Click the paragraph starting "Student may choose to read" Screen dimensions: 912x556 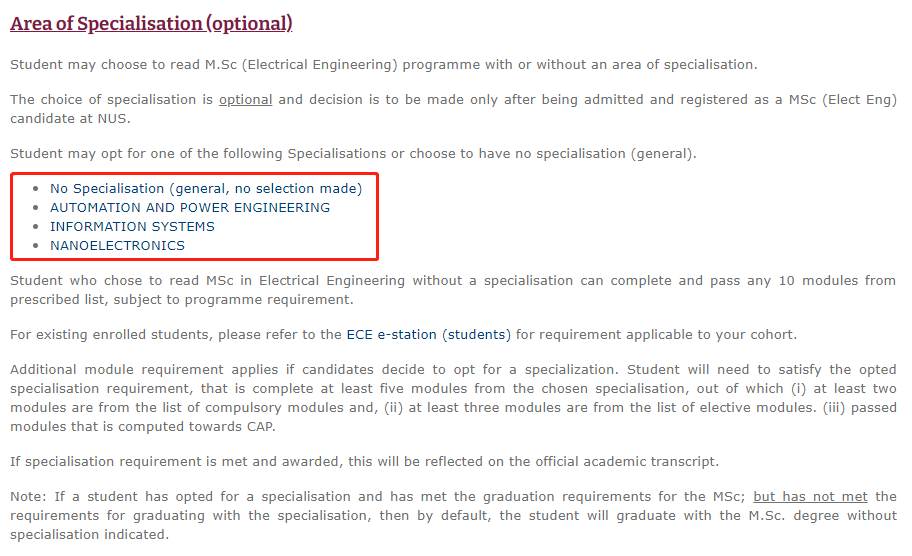click(384, 65)
